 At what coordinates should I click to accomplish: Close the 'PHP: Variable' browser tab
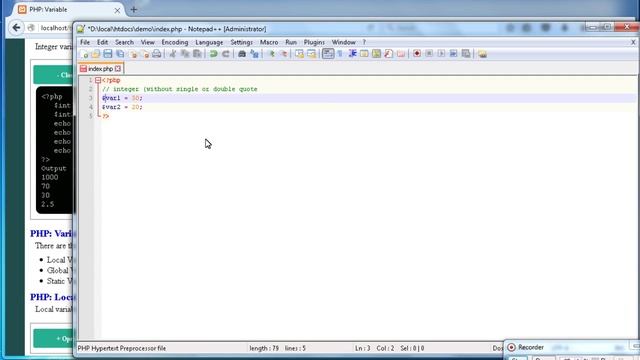(x=117, y=10)
